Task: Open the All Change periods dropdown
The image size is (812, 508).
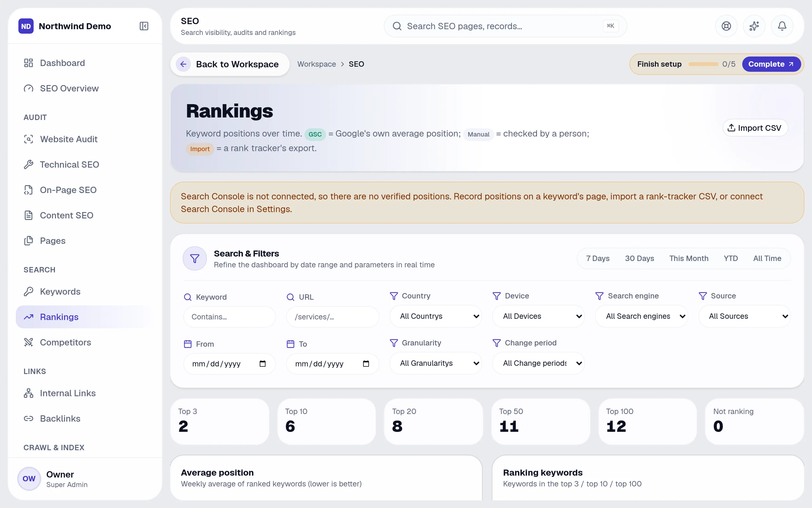Action: click(x=538, y=363)
